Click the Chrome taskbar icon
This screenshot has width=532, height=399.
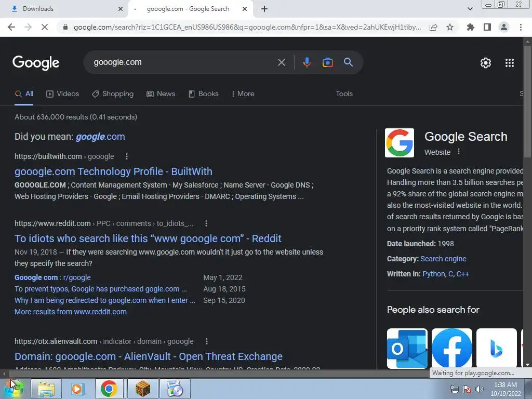[x=110, y=389]
